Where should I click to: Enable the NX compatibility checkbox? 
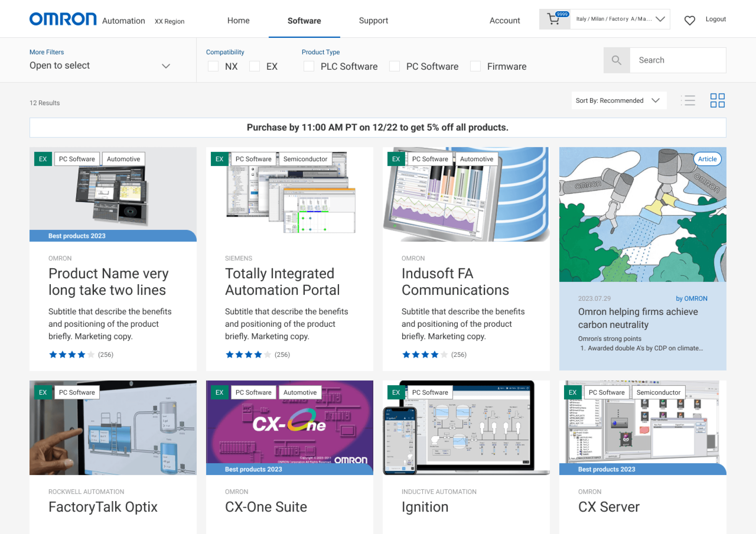[x=213, y=66]
